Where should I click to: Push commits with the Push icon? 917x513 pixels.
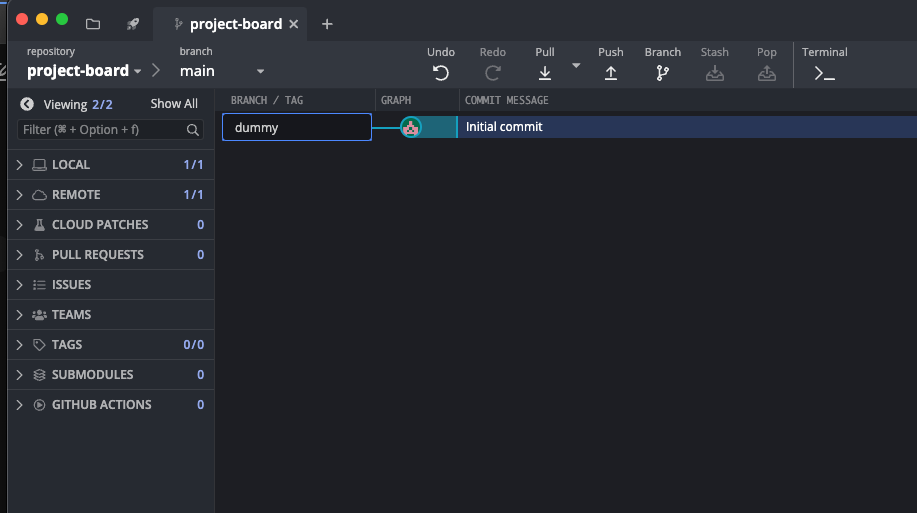coord(611,73)
